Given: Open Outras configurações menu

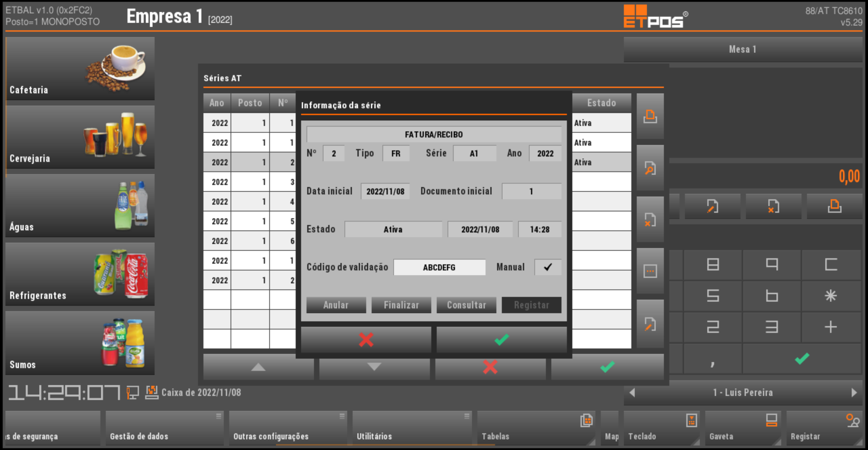Looking at the screenshot, I should coord(288,428).
